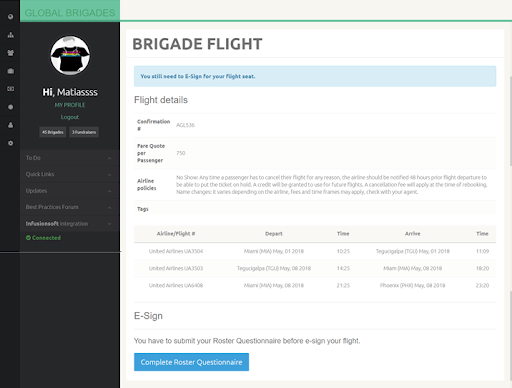512x388 pixels.
Task: Open the 45 Brigades badge
Action: coord(53,132)
